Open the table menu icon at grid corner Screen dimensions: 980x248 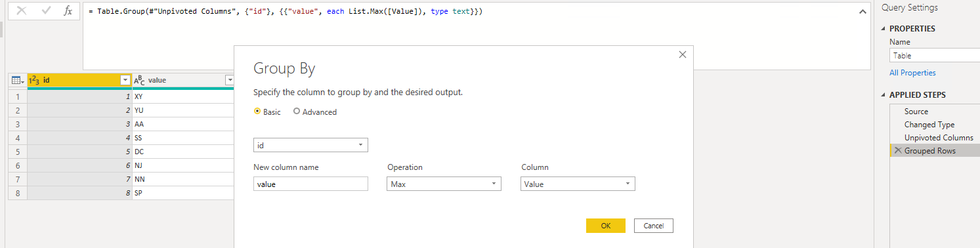pos(17,80)
